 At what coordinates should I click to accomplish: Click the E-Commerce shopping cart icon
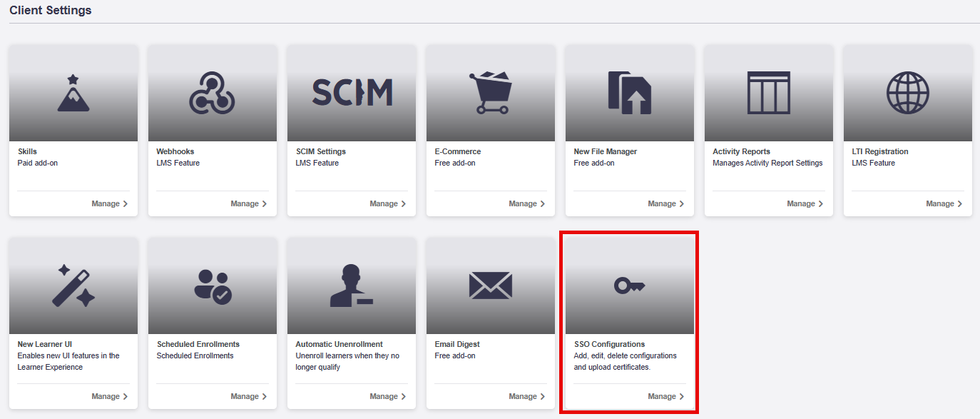[491, 93]
